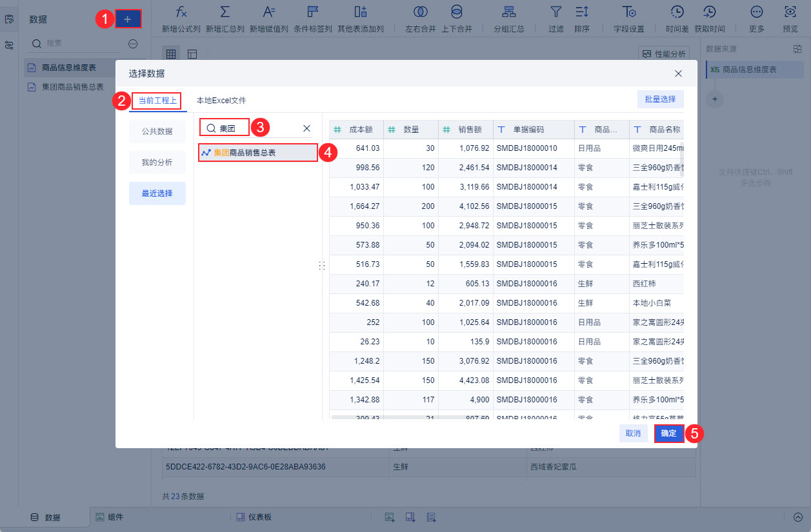Open the 左右合并 merge tool
811x532 pixels.
420,12
